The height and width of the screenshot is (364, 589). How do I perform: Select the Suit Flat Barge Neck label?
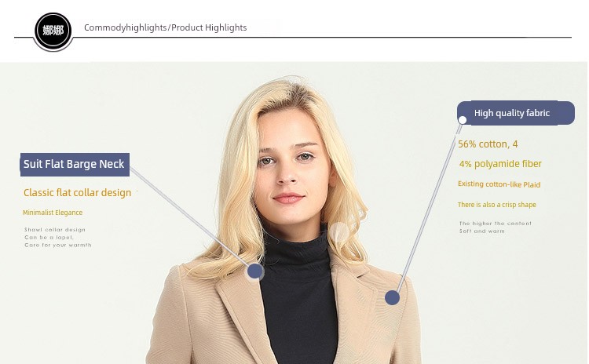[x=75, y=165]
